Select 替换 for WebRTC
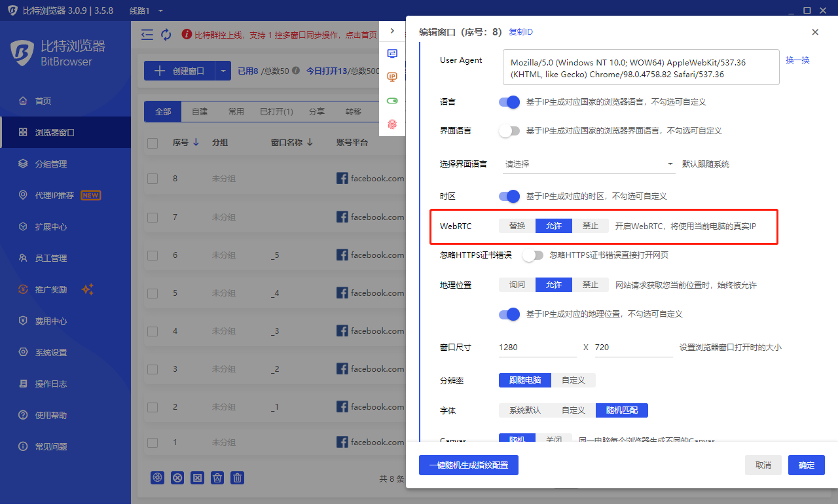The width and height of the screenshot is (838, 504). pyautogui.click(x=517, y=226)
